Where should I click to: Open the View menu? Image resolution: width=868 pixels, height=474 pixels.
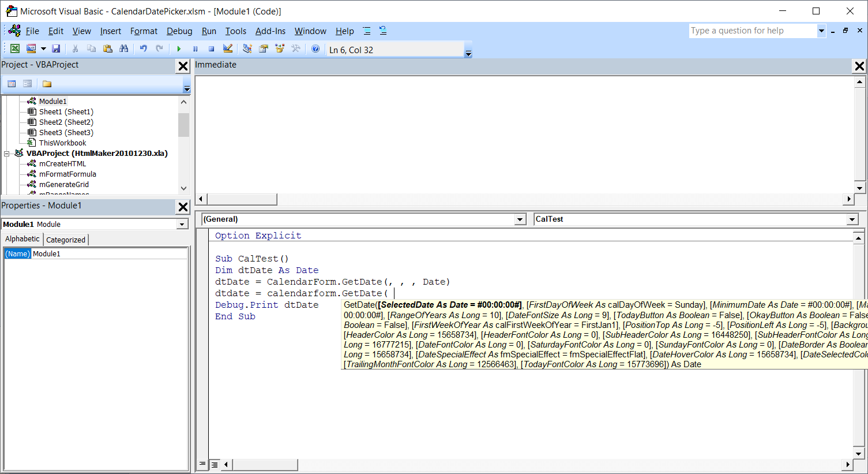pyautogui.click(x=81, y=31)
